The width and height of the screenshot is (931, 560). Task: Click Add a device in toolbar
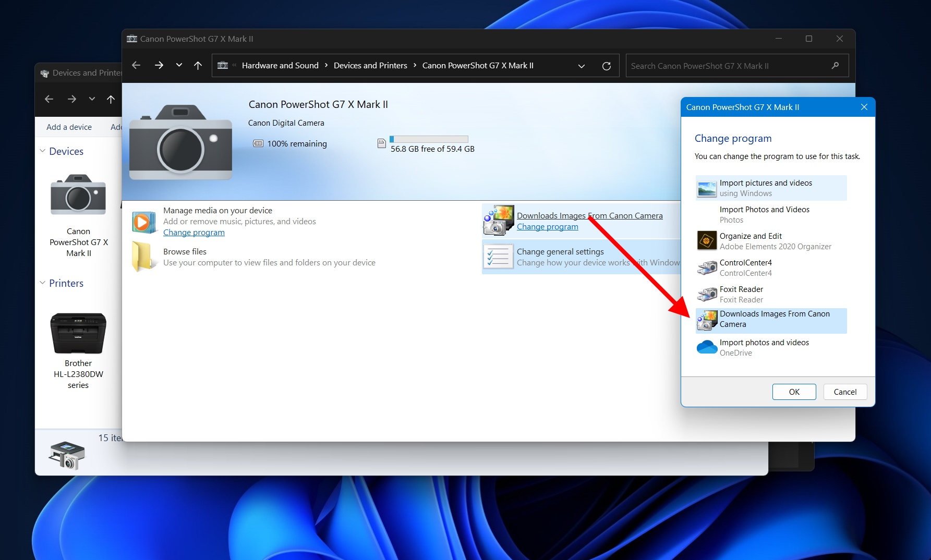[69, 127]
